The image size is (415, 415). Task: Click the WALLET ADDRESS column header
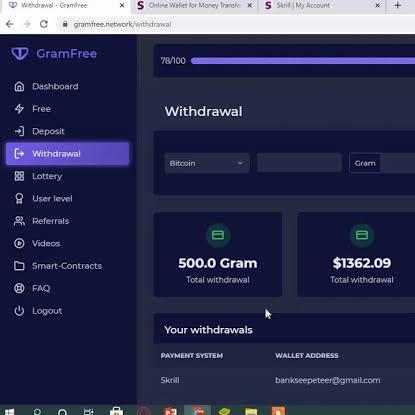[x=307, y=356]
